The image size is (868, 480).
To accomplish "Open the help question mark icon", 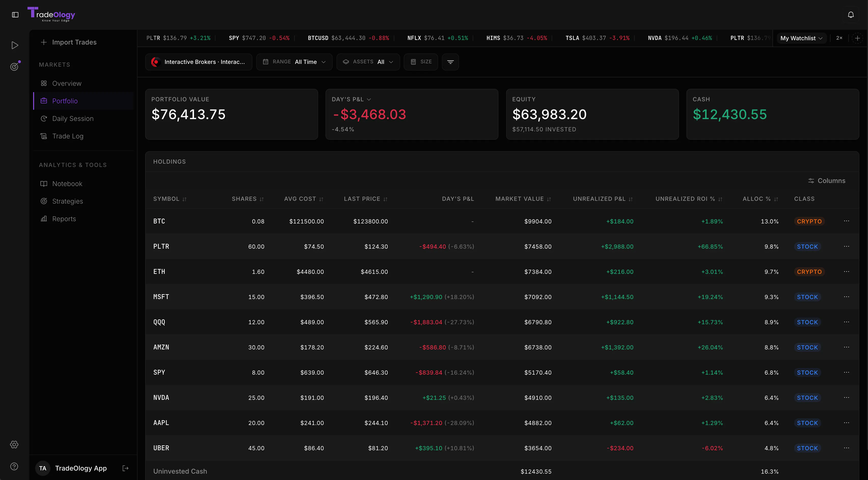I will [14, 466].
